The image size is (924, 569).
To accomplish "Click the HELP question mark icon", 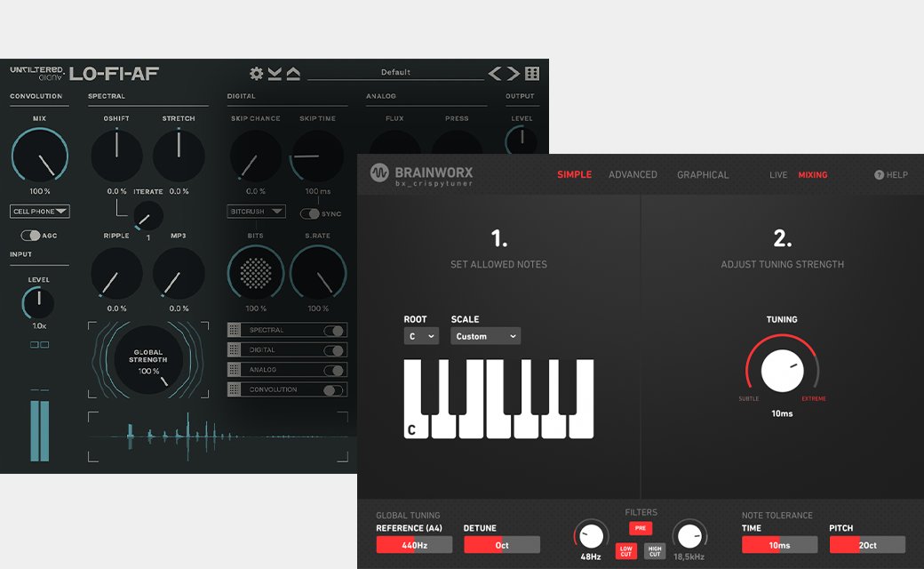I will click(879, 174).
